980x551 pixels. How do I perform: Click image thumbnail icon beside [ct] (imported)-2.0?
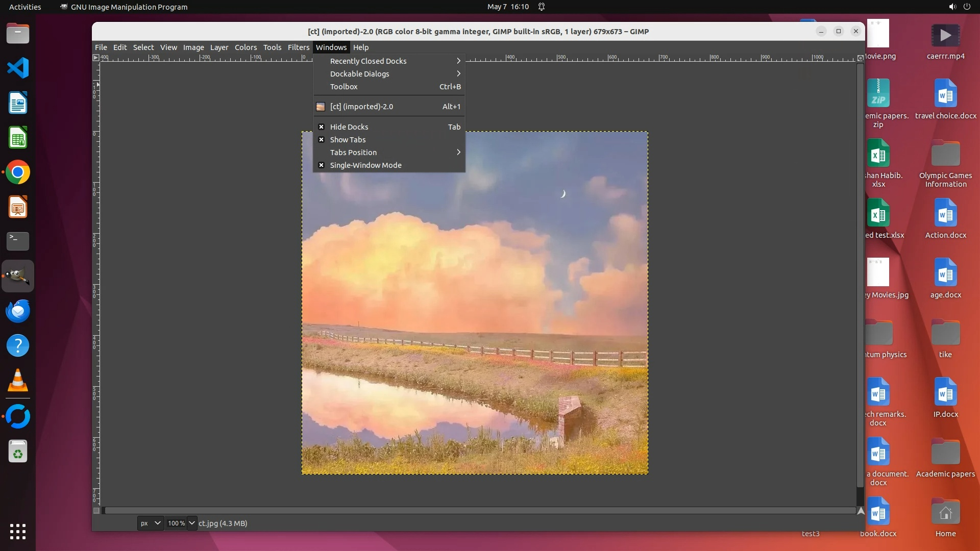click(x=321, y=107)
